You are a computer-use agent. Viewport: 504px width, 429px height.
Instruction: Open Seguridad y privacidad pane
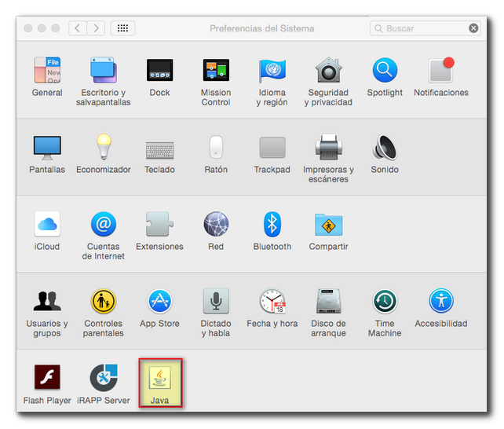click(328, 71)
